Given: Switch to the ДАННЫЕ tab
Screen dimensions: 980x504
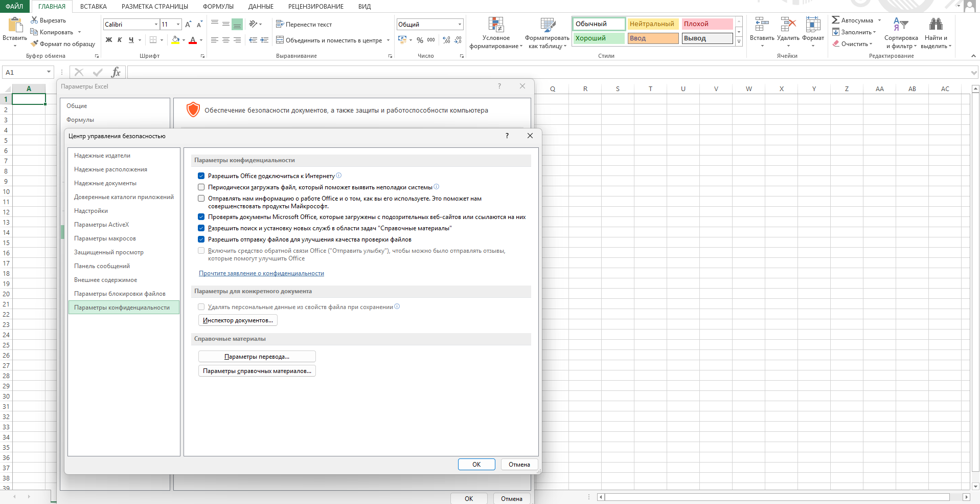Looking at the screenshot, I should (261, 6).
